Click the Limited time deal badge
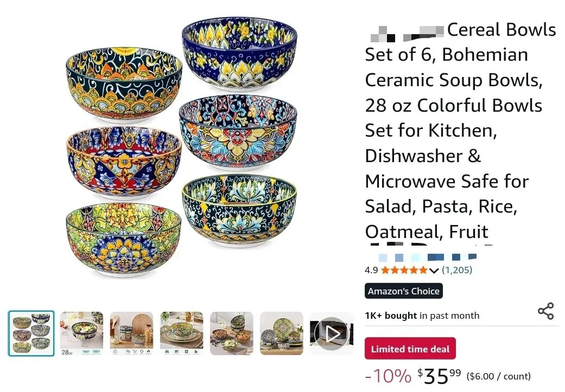Image resolution: width=565 pixels, height=392 pixels. [x=410, y=349]
